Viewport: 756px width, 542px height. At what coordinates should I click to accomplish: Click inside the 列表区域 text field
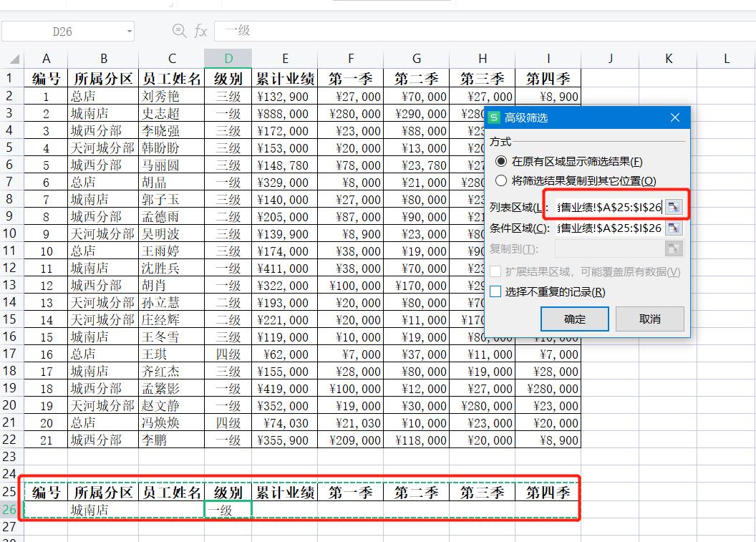point(609,208)
